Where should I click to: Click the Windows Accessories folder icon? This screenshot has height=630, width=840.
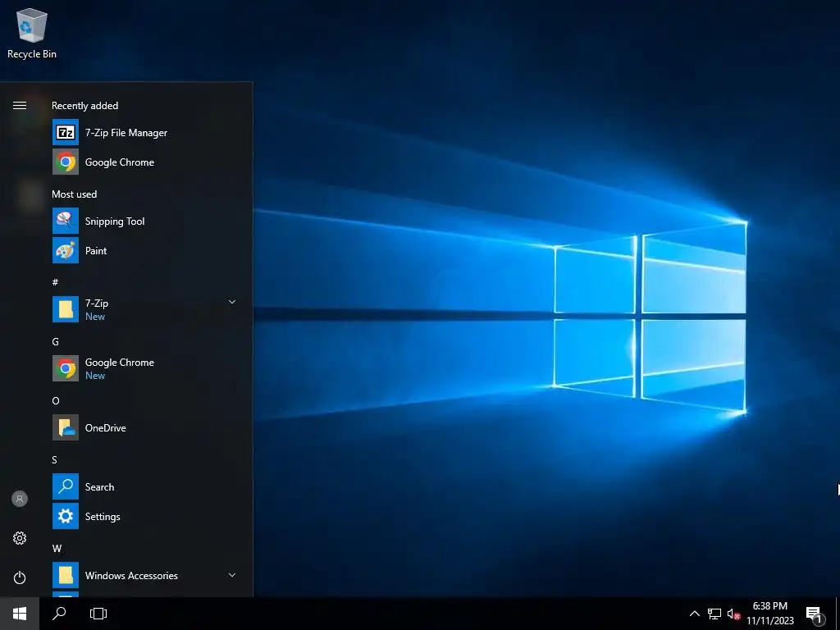pyautogui.click(x=66, y=575)
